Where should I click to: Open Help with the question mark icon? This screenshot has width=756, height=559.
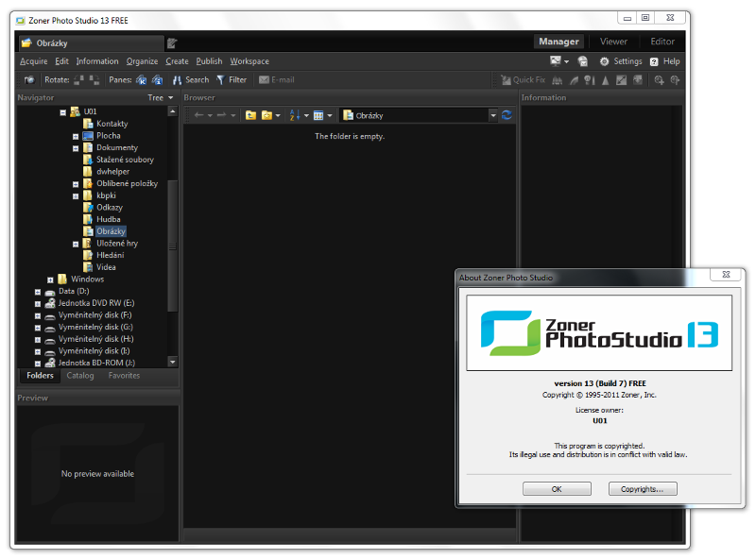[665, 61]
